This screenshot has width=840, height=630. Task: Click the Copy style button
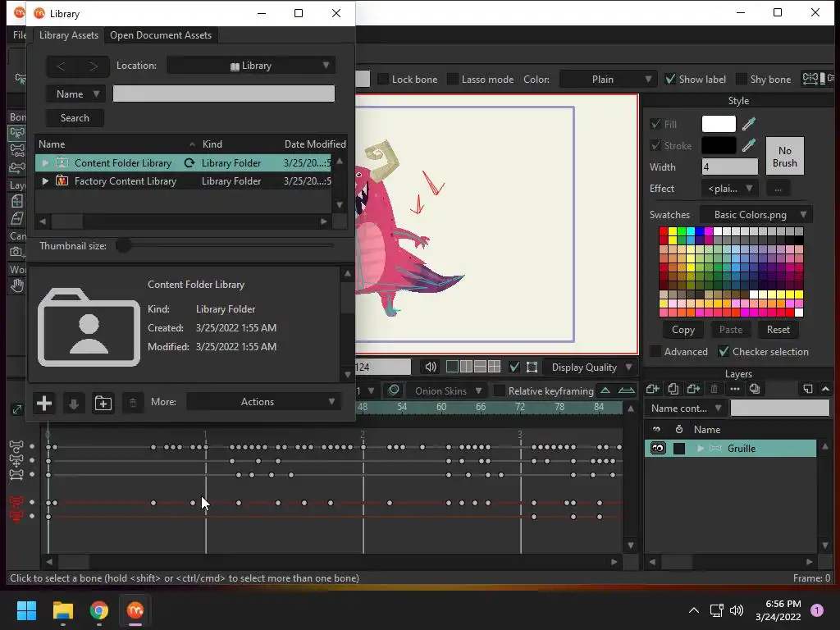point(683,330)
